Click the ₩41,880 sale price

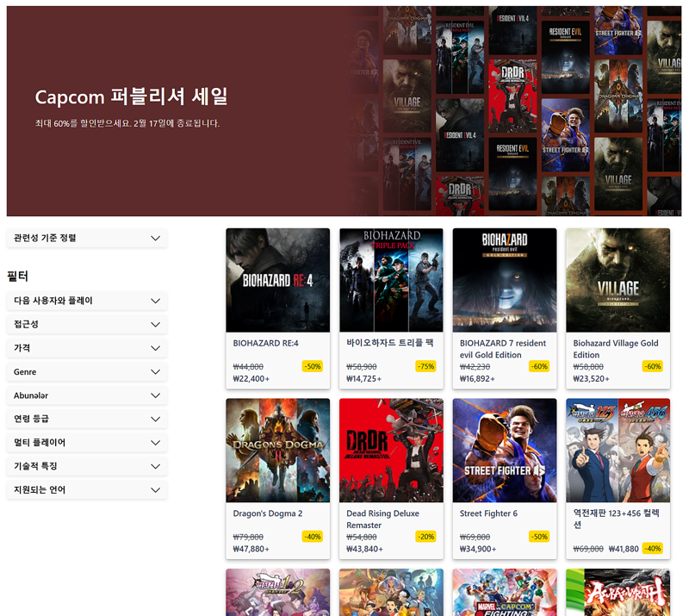coord(624,549)
